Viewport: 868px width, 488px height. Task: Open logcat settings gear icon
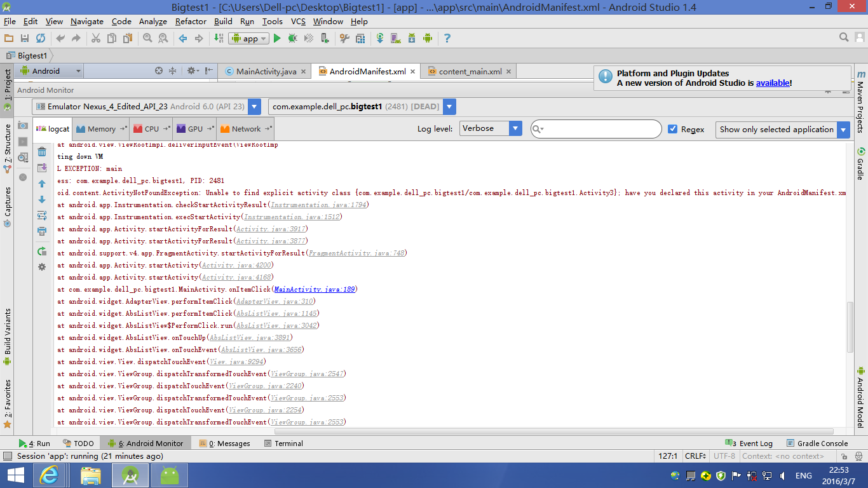[x=42, y=268]
